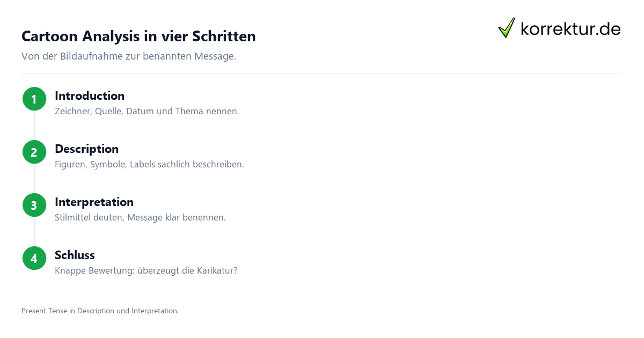Click the Description heading
The width and height of the screenshot is (644, 338).
click(x=86, y=149)
